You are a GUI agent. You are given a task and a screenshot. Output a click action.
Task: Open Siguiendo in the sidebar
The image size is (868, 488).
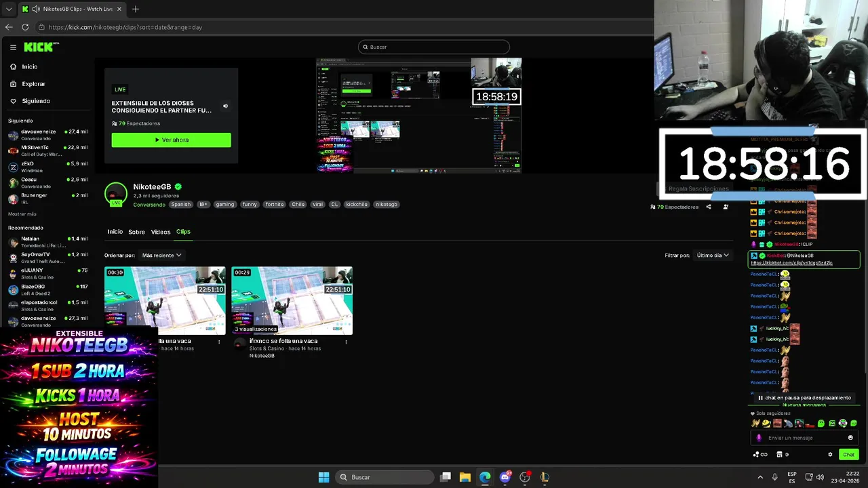click(35, 101)
